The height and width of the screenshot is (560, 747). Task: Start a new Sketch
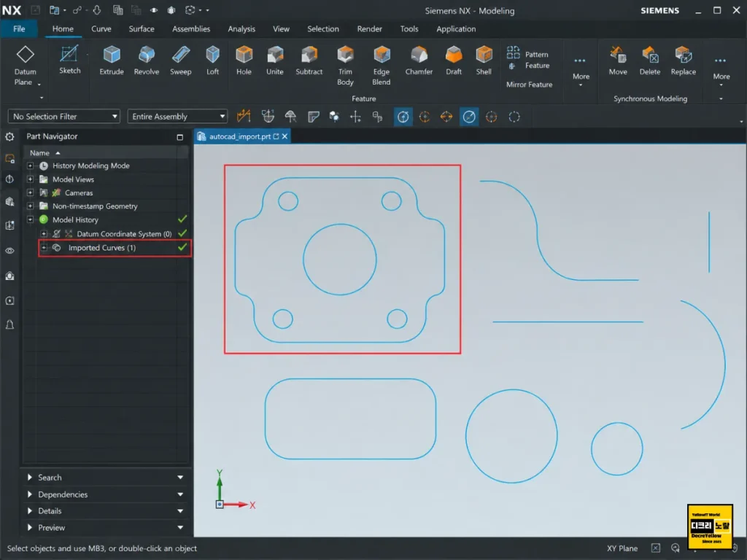[69, 60]
